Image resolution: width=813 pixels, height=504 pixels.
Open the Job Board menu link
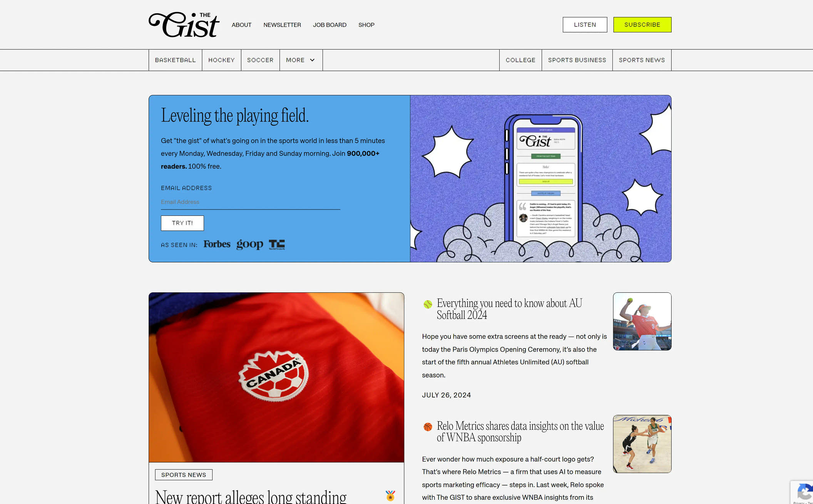pos(330,25)
